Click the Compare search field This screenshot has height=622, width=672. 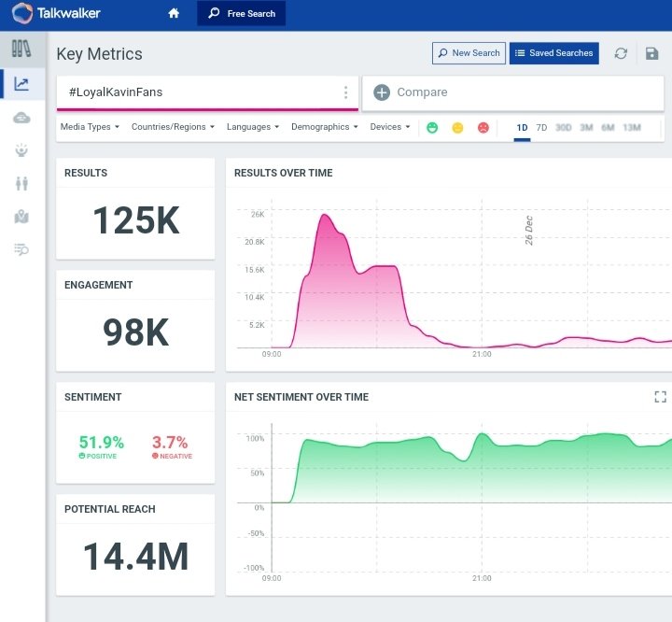tap(513, 92)
